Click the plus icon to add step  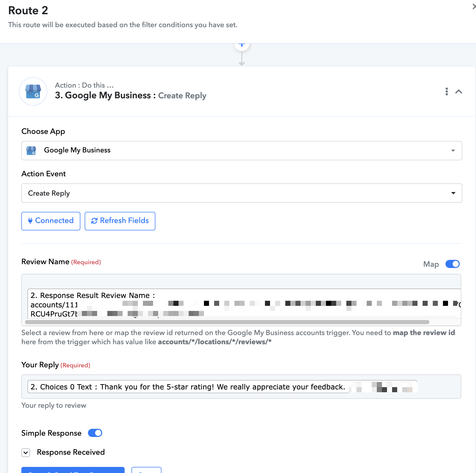242,45
